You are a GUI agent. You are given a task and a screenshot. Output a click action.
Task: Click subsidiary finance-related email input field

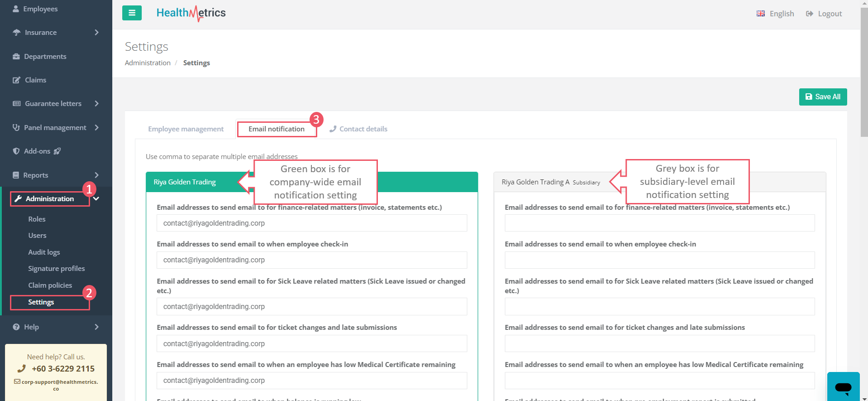tap(659, 223)
